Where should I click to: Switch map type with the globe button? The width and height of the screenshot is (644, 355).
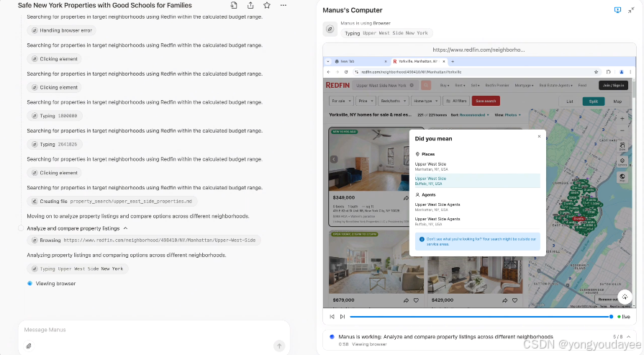[x=622, y=177]
